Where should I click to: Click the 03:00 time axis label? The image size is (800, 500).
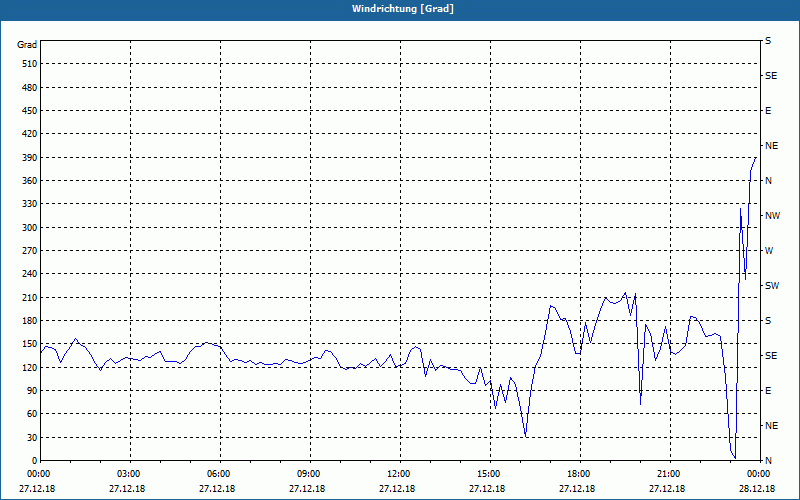click(131, 474)
